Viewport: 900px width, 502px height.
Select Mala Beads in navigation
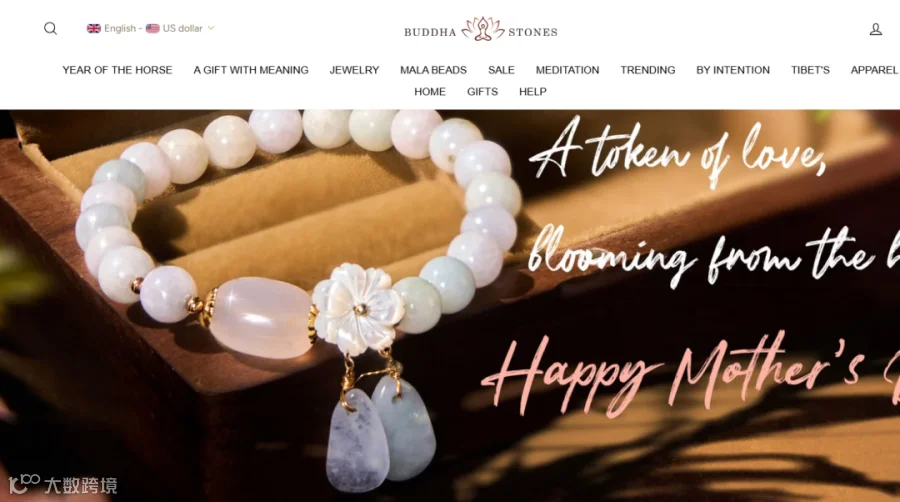(433, 70)
